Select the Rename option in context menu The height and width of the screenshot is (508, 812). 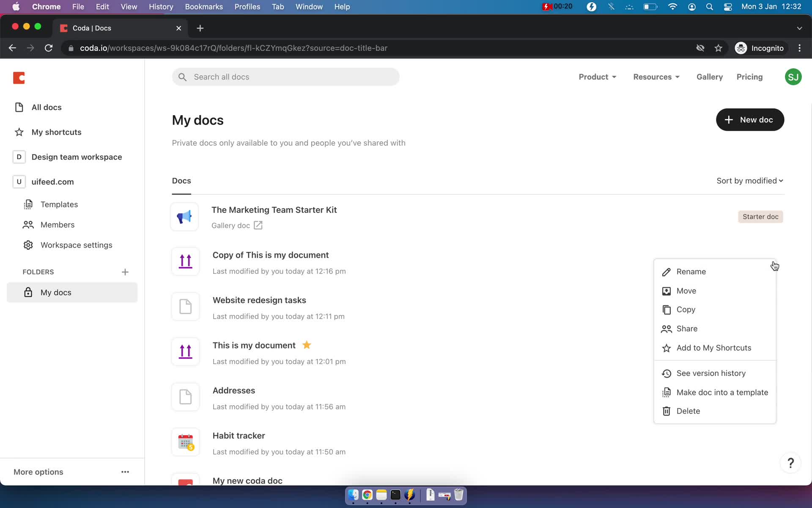[691, 271]
